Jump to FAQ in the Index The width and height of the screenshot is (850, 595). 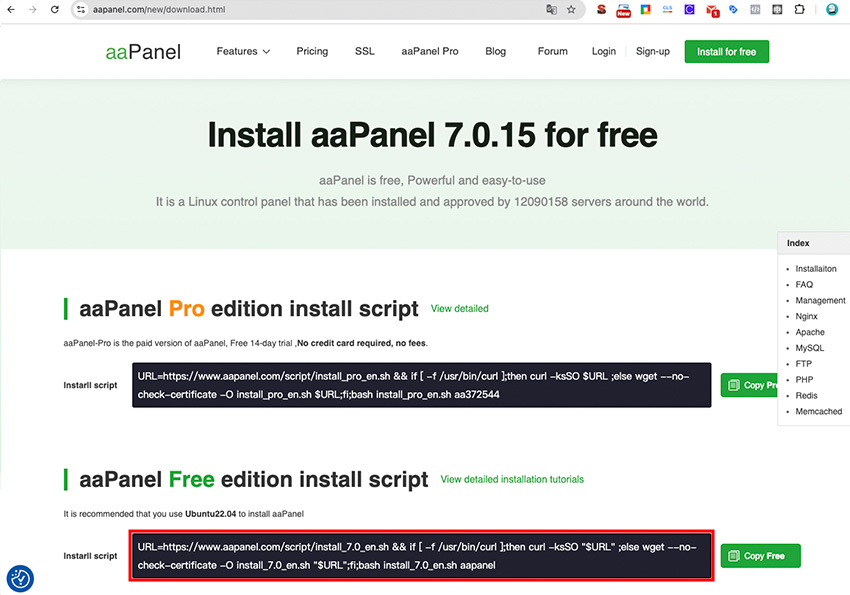pyautogui.click(x=804, y=284)
